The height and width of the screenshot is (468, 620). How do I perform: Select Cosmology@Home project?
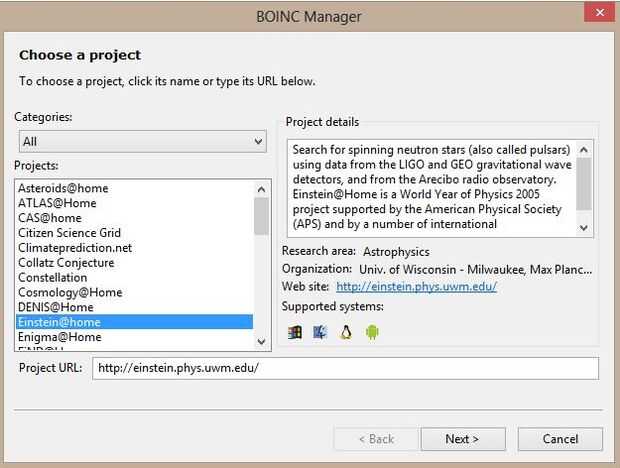[x=70, y=293]
